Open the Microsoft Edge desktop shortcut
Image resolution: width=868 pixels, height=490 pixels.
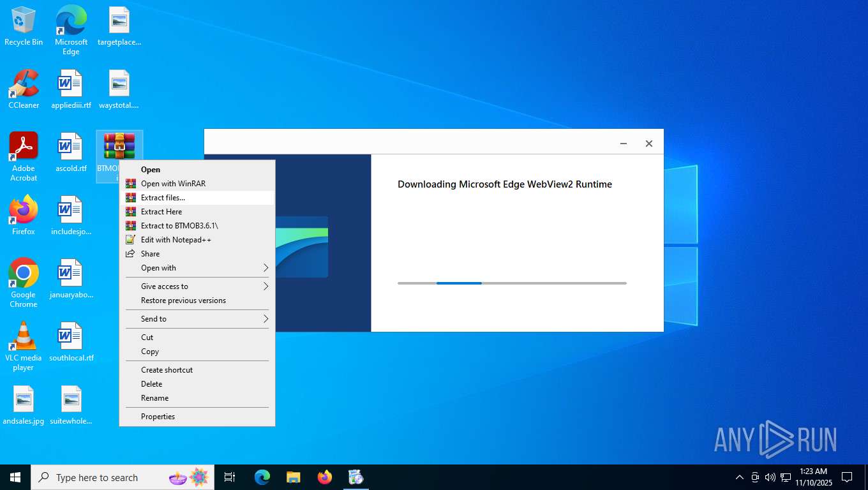point(71,30)
